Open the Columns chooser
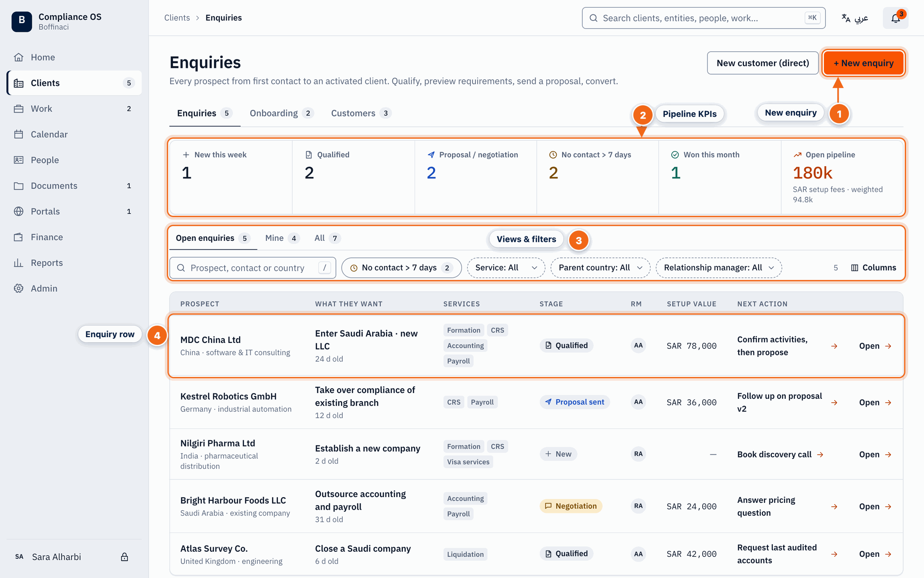This screenshot has height=578, width=924. (873, 268)
